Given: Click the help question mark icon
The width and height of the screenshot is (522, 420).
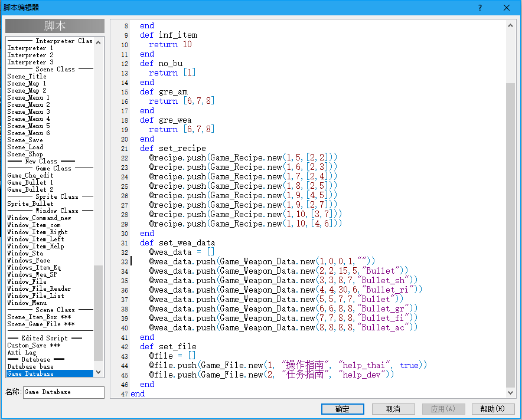Looking at the screenshot, I should 479,8.
